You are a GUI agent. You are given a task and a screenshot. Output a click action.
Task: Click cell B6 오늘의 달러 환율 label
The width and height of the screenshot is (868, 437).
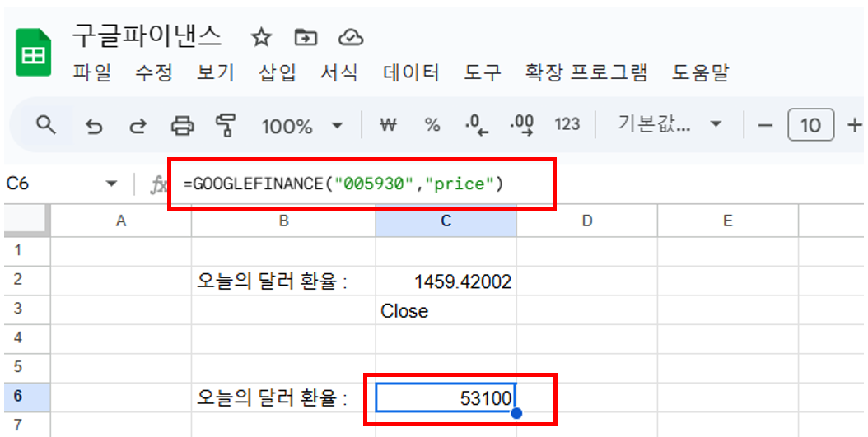pos(283,397)
